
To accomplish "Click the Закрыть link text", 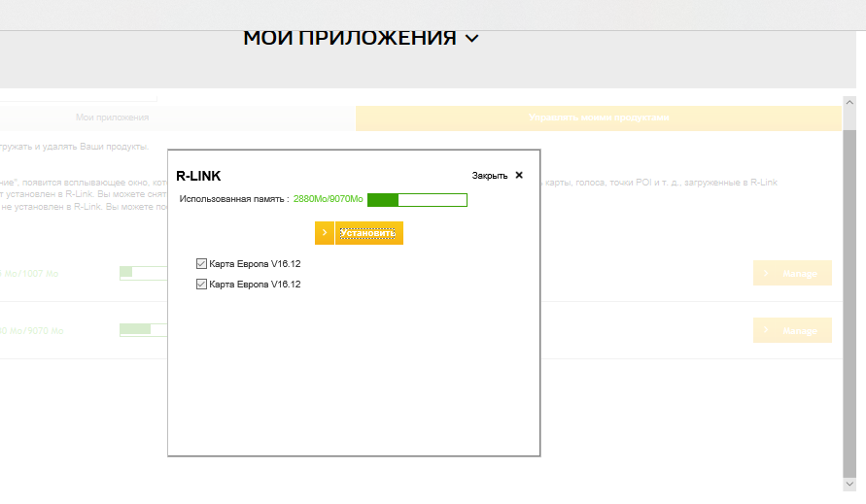I will click(x=489, y=176).
